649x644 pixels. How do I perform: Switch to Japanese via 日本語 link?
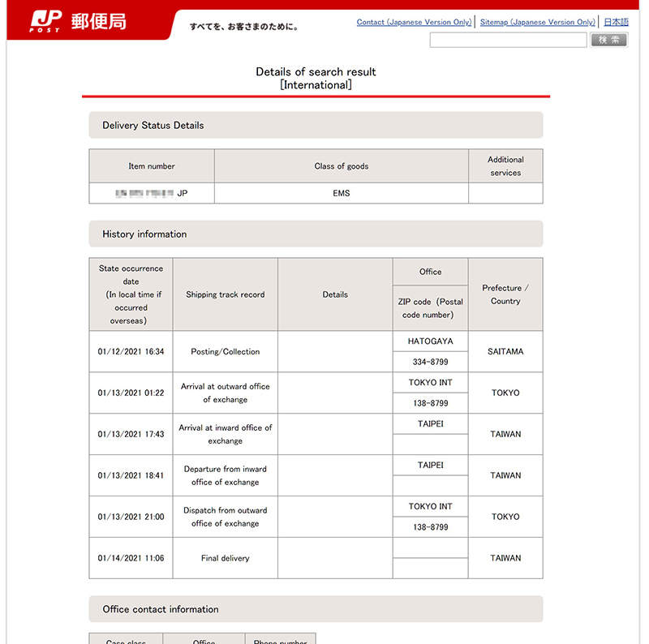[618, 22]
